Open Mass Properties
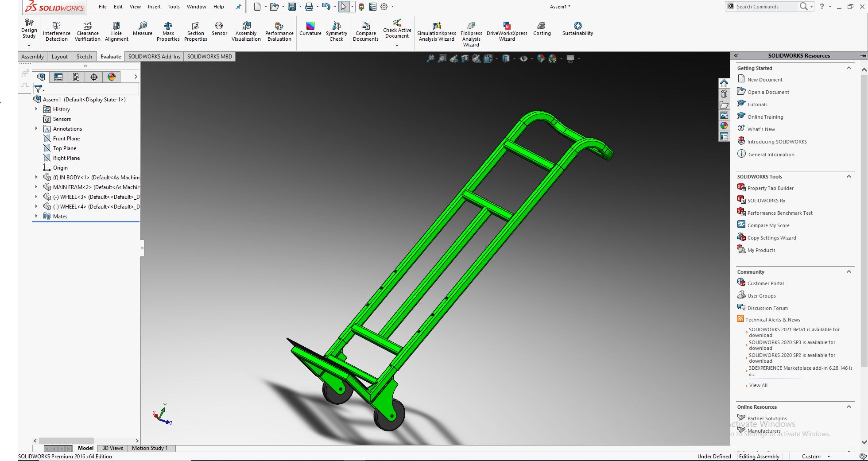868x461 pixels. pyautogui.click(x=168, y=31)
